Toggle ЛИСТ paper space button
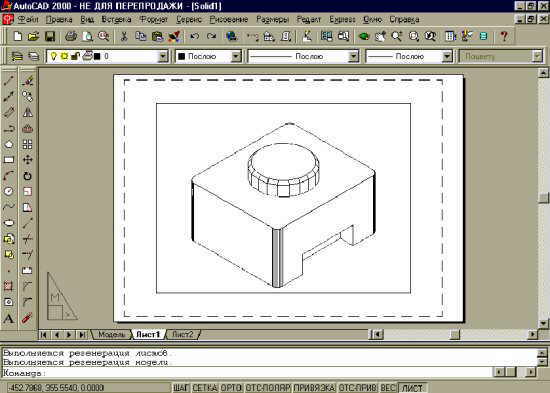Image resolution: width=550 pixels, height=393 pixels. 412,388
